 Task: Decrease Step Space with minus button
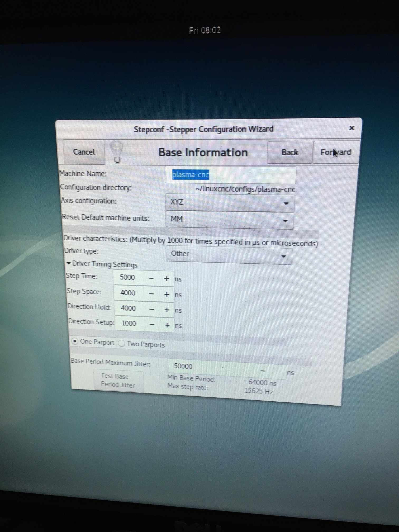pyautogui.click(x=151, y=294)
